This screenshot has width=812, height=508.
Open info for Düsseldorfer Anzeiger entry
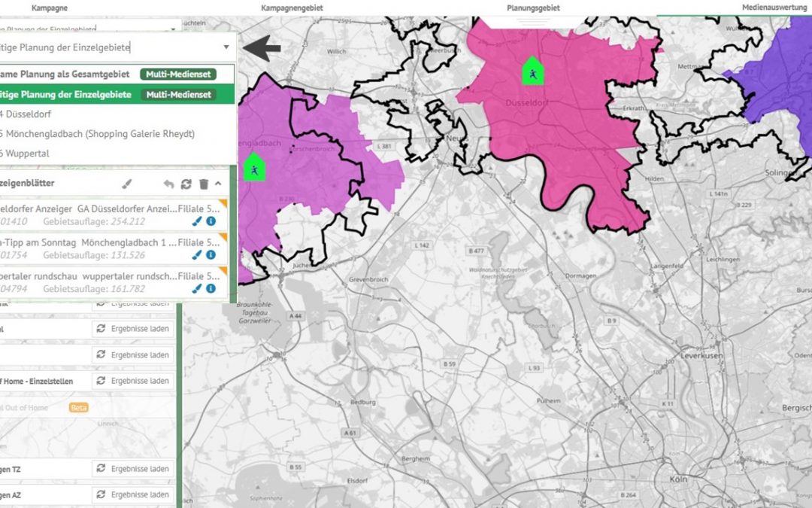point(211,221)
